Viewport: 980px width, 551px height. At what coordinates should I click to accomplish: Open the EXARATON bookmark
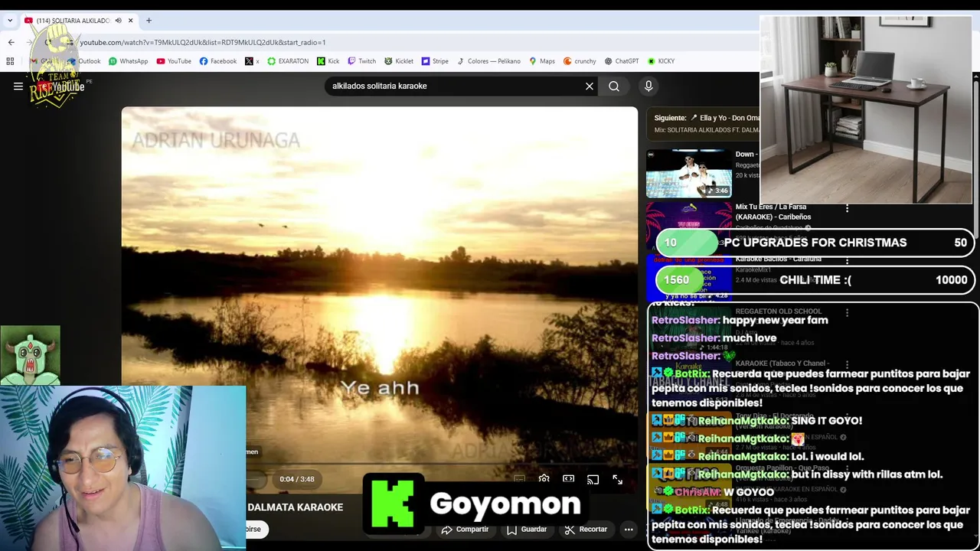point(288,61)
